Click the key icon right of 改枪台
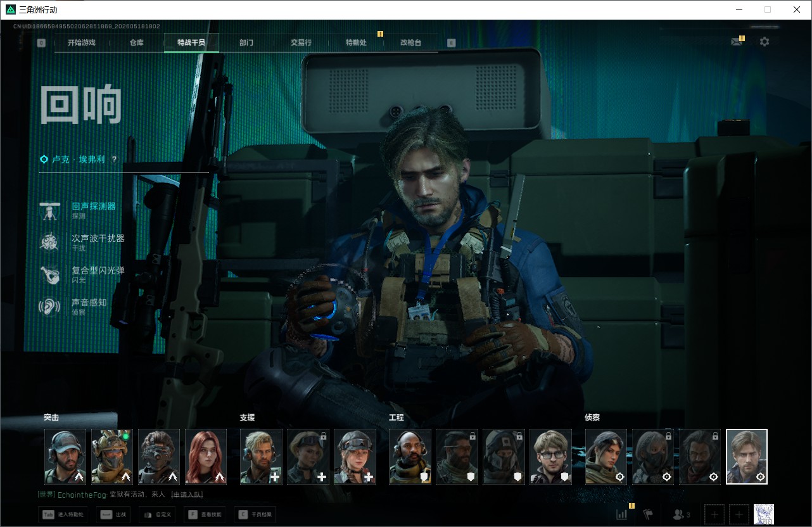Viewport: 812px width, 527px height. coord(451,43)
